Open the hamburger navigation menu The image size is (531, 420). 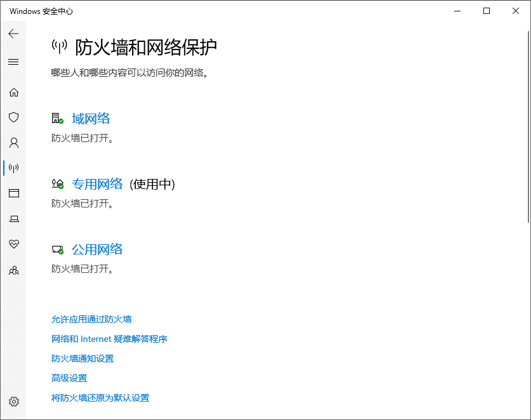tap(13, 62)
